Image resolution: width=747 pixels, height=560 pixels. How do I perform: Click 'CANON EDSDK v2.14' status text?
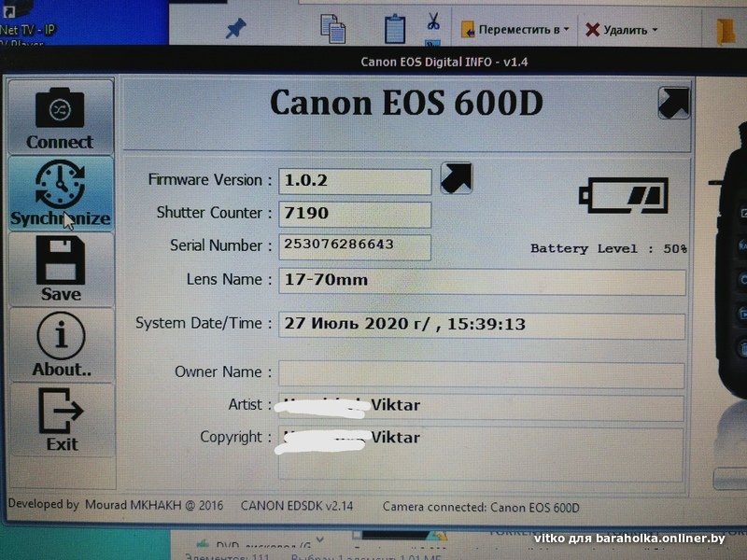[x=297, y=506]
